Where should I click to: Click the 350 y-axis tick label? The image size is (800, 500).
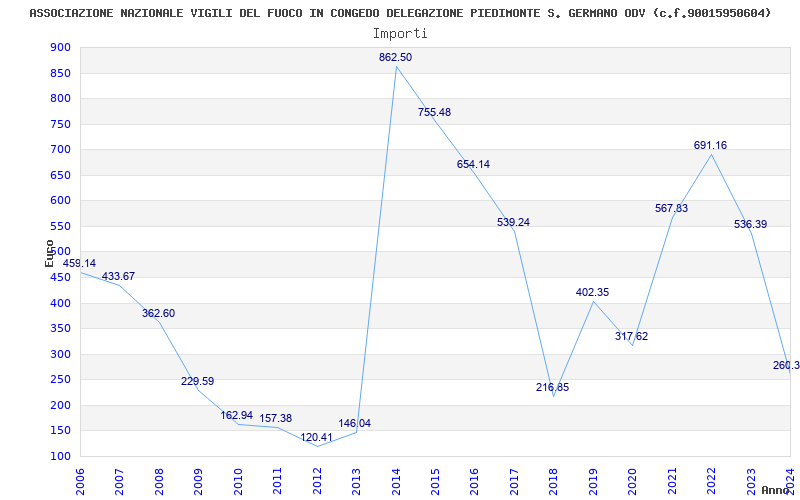pos(60,329)
